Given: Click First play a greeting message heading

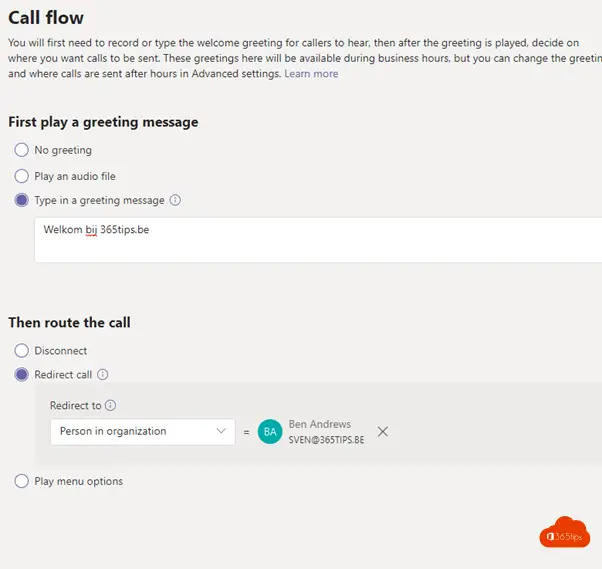Looking at the screenshot, I should [x=103, y=122].
